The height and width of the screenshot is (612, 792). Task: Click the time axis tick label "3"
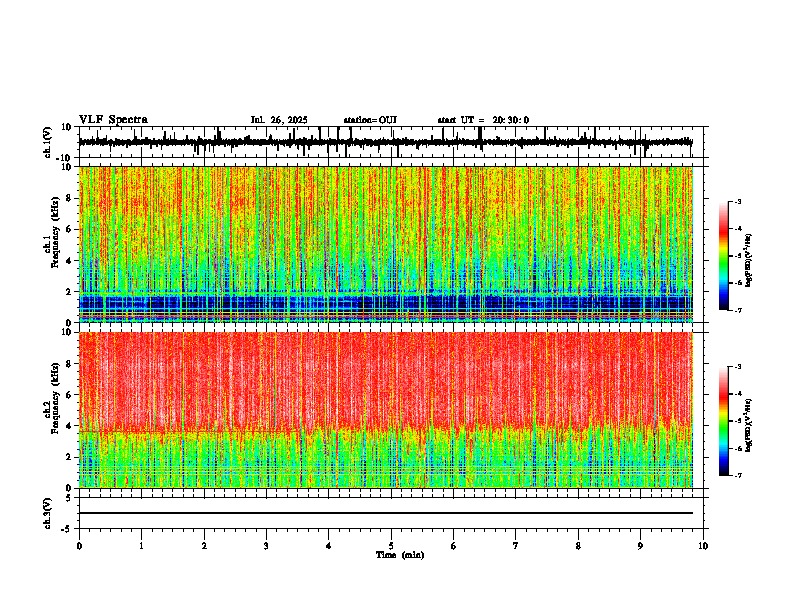click(266, 546)
